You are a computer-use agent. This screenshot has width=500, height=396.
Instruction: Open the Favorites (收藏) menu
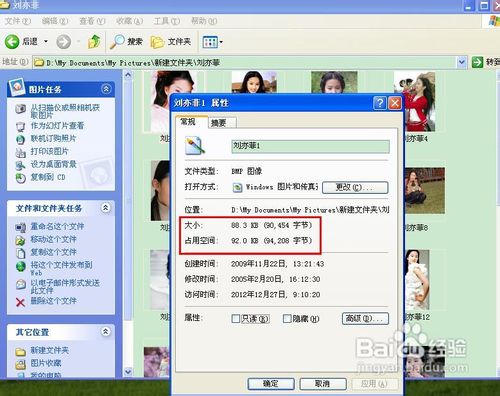tap(129, 21)
